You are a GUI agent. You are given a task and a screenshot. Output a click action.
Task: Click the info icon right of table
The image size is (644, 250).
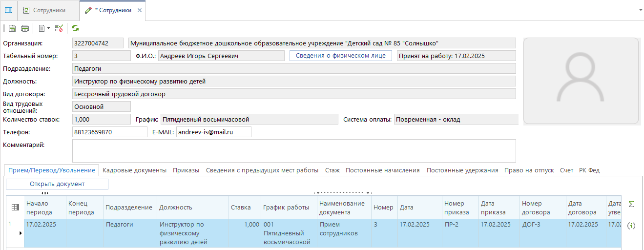[631, 226]
